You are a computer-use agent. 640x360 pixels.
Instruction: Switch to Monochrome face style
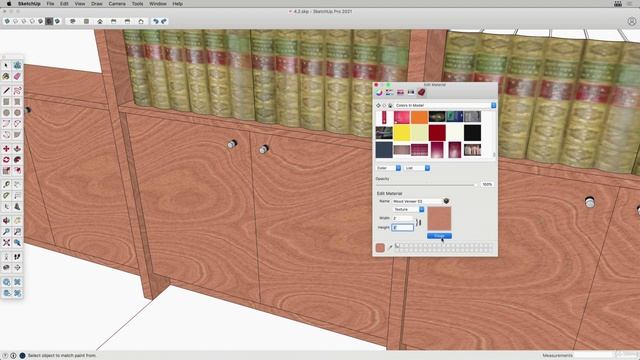58,21
